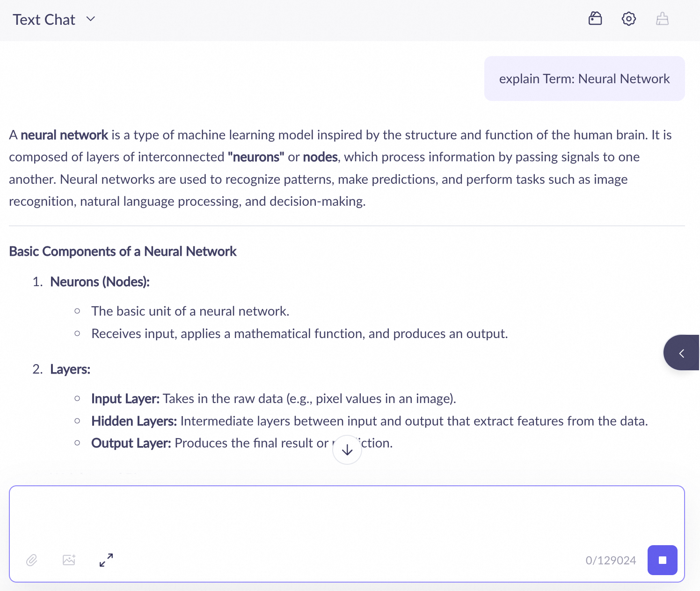Expand the input box with diagonal arrows
This screenshot has height=591, width=700.
click(x=106, y=560)
